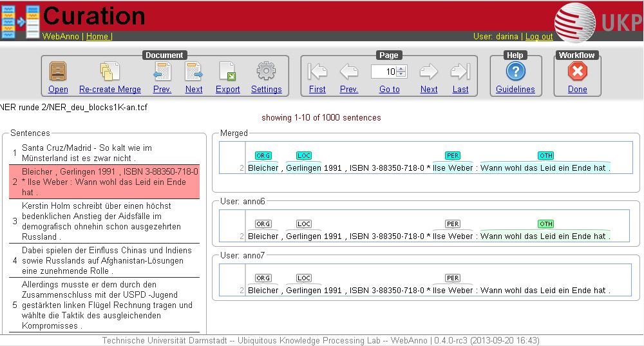
Task: Click the PER tag in anno7 panel
Action: pyautogui.click(x=453, y=278)
